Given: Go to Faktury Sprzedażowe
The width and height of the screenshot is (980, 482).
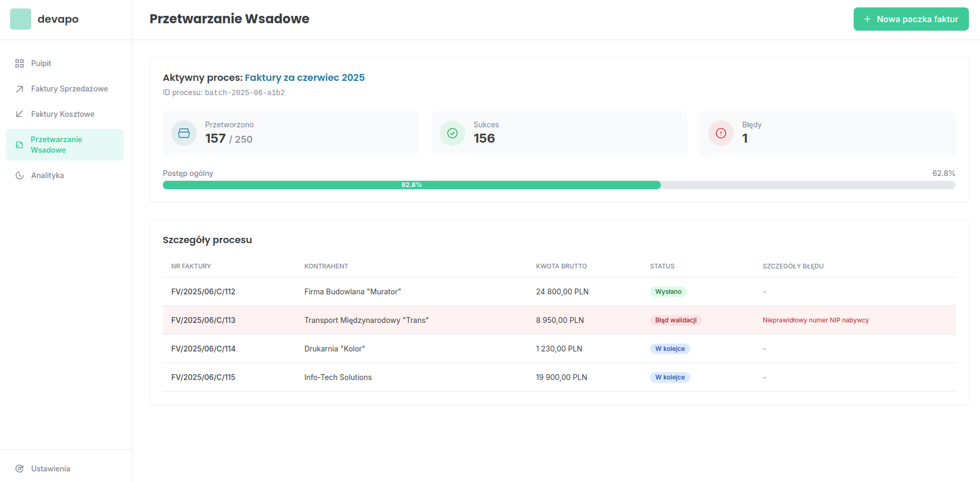Looking at the screenshot, I should tap(64, 89).
